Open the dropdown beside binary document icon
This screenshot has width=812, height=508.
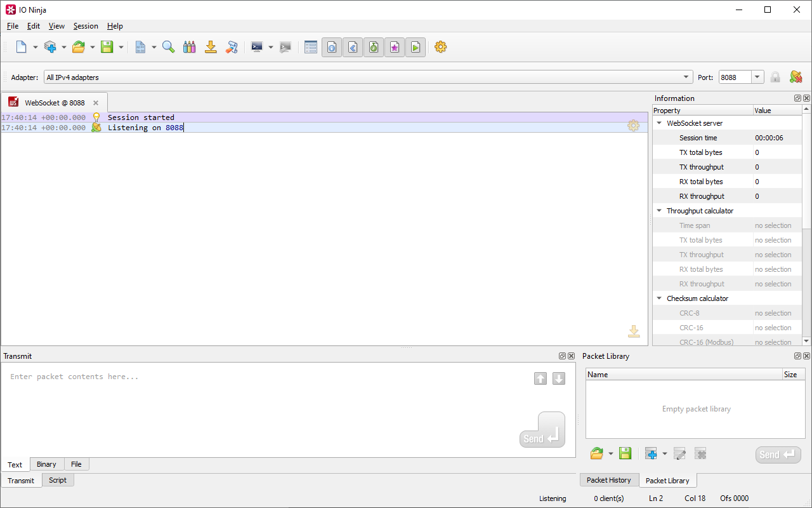(x=154, y=47)
